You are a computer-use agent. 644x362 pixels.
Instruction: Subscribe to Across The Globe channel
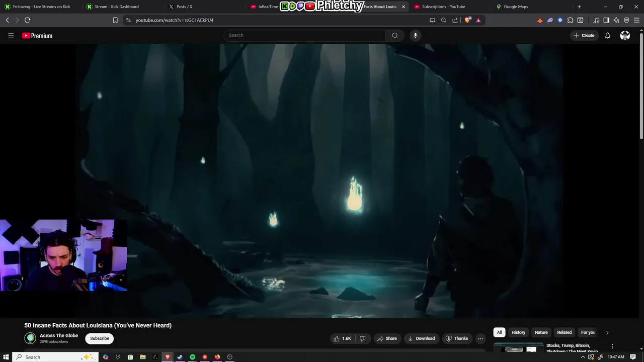(x=100, y=338)
